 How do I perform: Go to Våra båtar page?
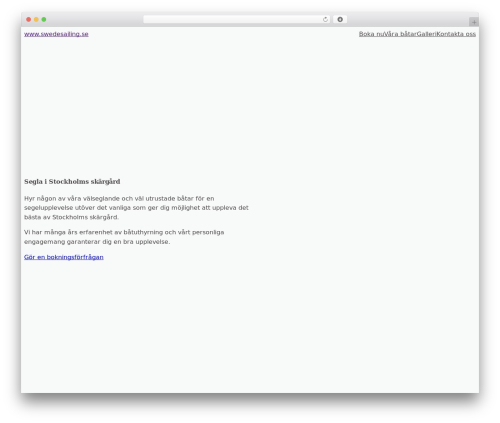[x=400, y=34]
